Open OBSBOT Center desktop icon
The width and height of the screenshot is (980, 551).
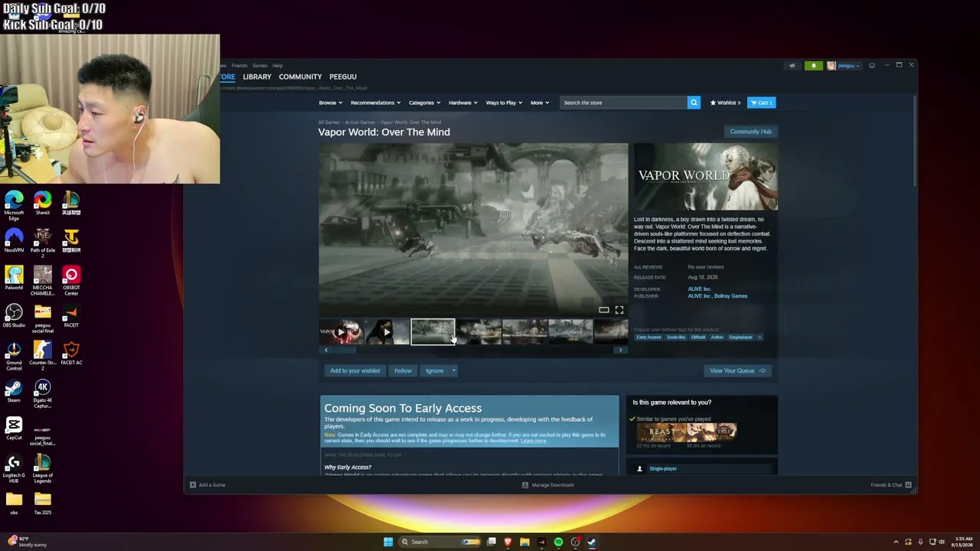(x=71, y=281)
